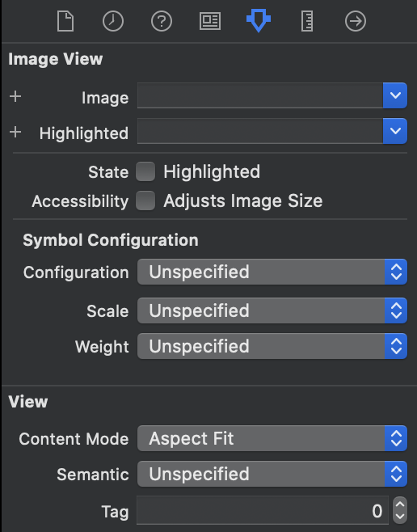Select the Attributes inspector icon
Viewport: 417px width, 532px height.
[x=259, y=20]
